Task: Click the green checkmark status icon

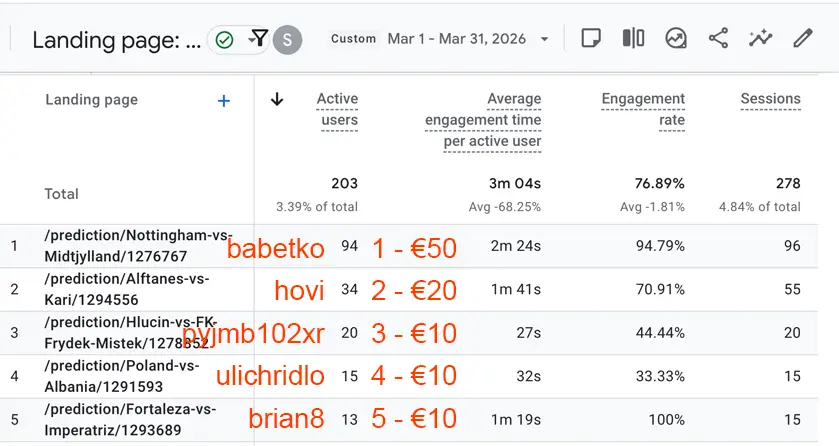Action: pos(225,39)
